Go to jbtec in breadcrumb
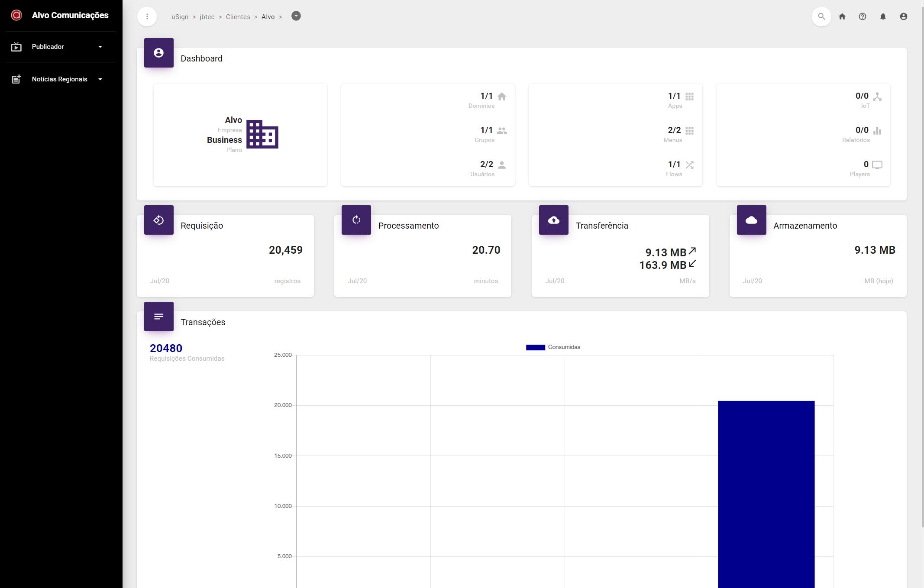This screenshot has height=588, width=924. pyautogui.click(x=207, y=17)
